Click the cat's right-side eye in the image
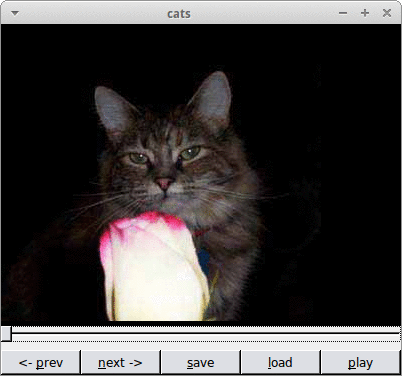Viewport: 402px width, 376px height. [x=190, y=153]
